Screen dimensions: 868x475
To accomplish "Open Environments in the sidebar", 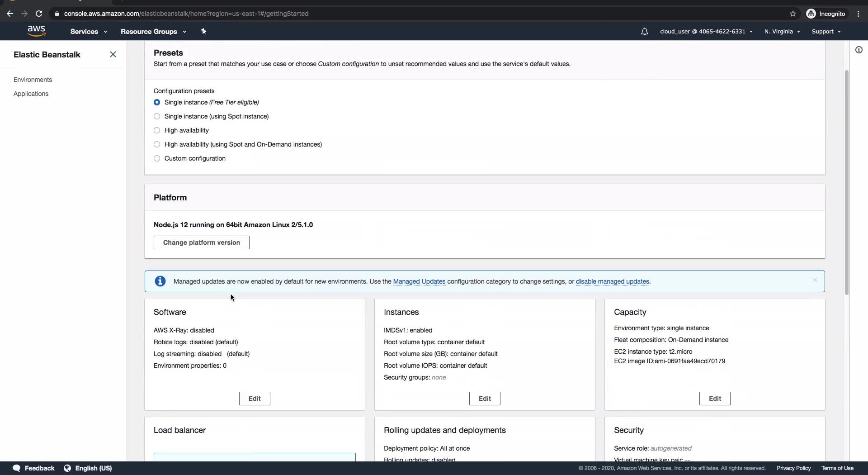I will click(x=33, y=80).
